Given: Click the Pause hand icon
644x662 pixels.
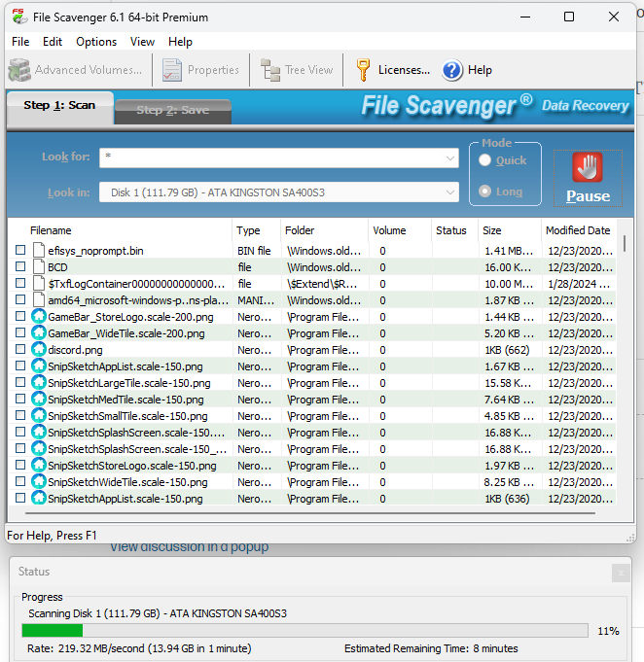Looking at the screenshot, I should 588,167.
